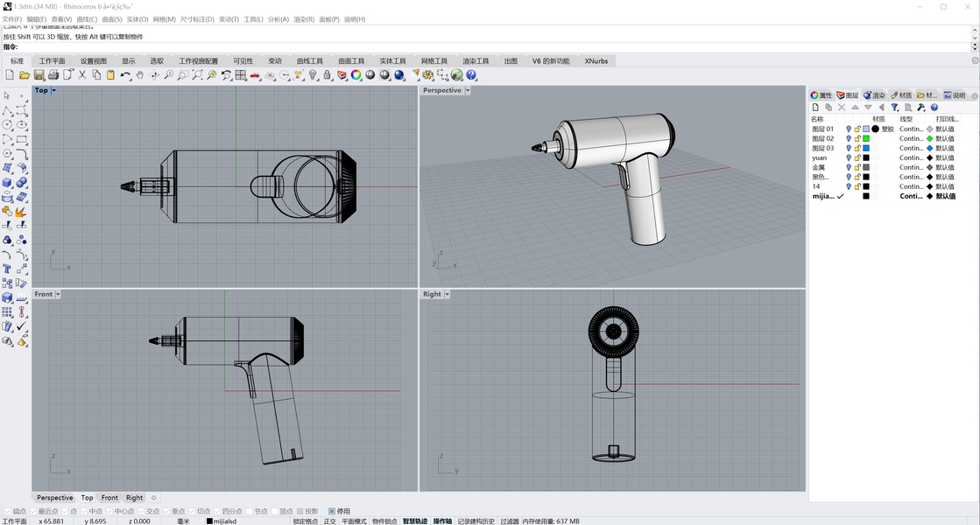Click the padlock Lock objects icon
Screen dimensions: 980x525
pos(328,75)
